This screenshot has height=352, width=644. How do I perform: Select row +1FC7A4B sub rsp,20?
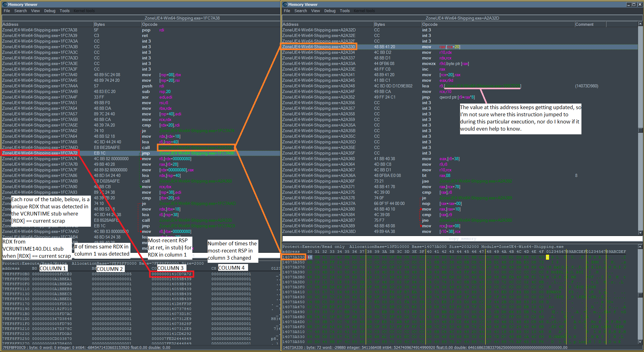(141, 91)
